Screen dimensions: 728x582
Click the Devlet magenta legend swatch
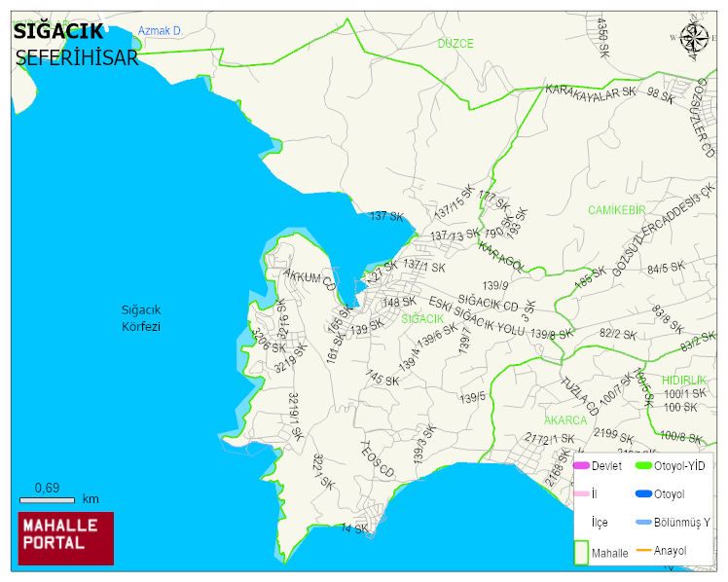click(x=581, y=466)
